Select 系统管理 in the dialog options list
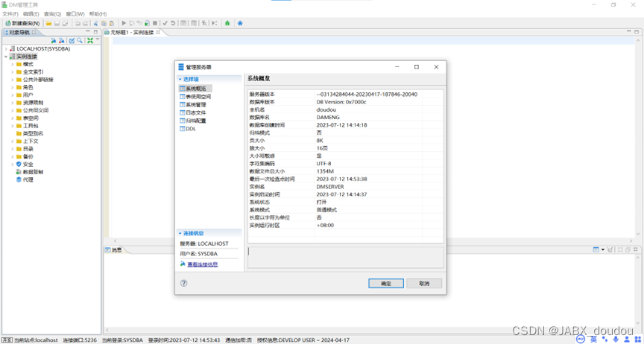This screenshot has height=344, width=644. pyautogui.click(x=195, y=105)
